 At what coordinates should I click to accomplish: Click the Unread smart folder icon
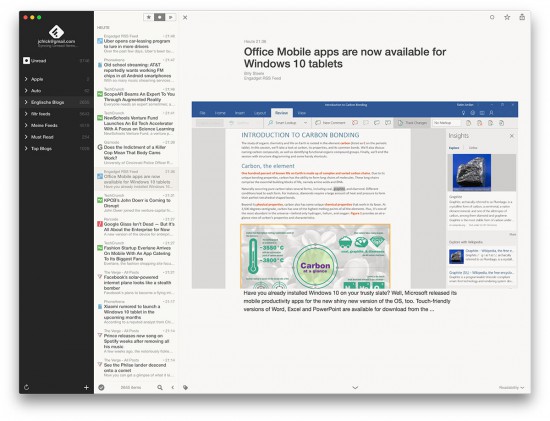26,61
